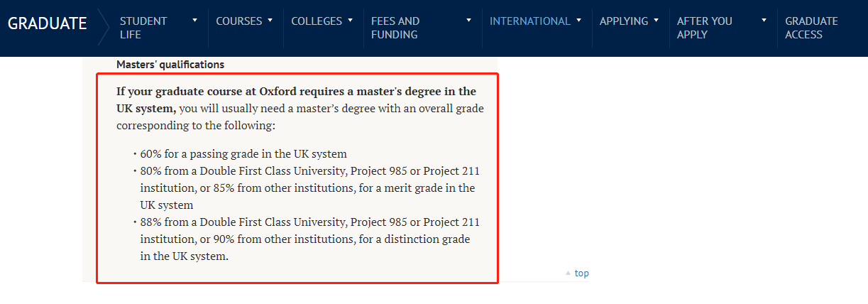The height and width of the screenshot is (304, 868).
Task: Expand the Applying dropdown arrow
Action: (x=657, y=21)
